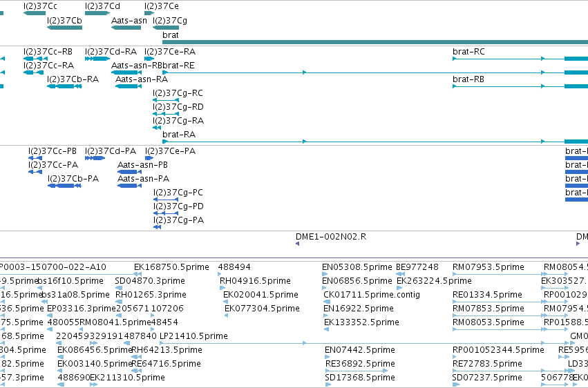The image size is (588, 388).
Task: Select the l(2)37Ce gene label
Action: point(162,6)
